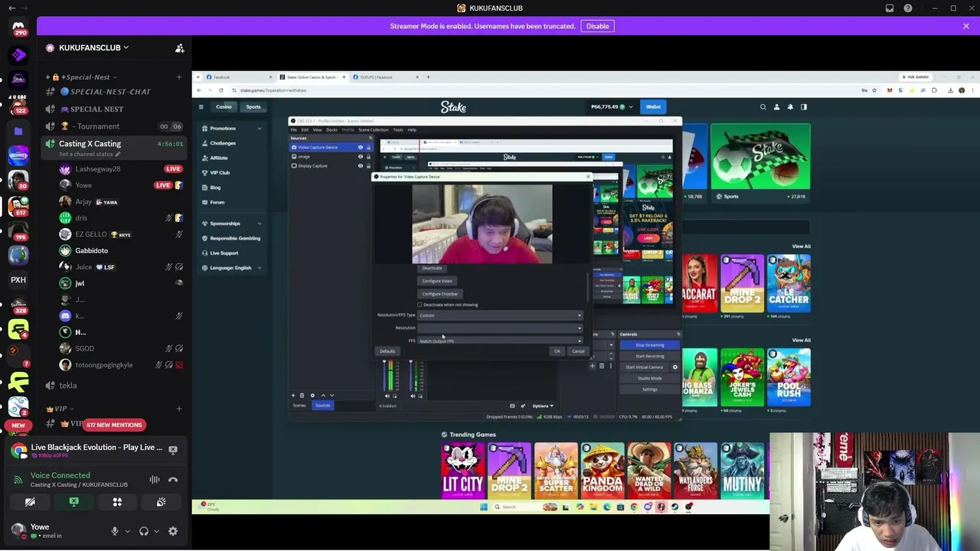This screenshot has height=551, width=980.
Task: Open Challenges in Stake sidebar
Action: pos(223,143)
